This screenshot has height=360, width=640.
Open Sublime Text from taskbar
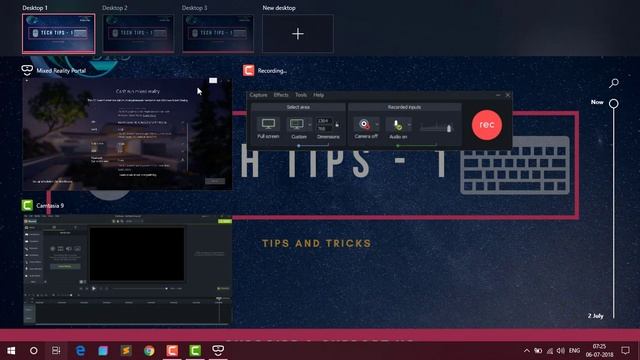pyautogui.click(x=126, y=351)
